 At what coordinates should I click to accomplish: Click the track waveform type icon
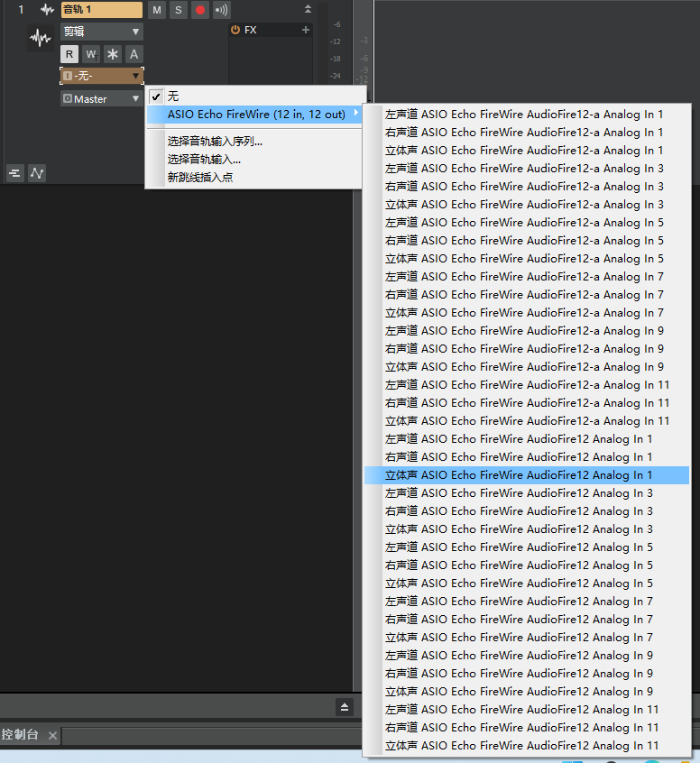pyautogui.click(x=47, y=10)
